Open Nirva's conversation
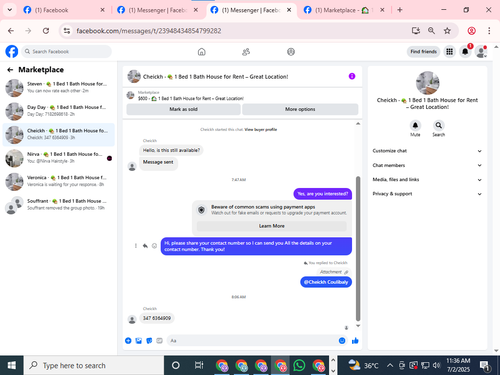Image resolution: width=500 pixels, height=375 pixels. pyautogui.click(x=59, y=158)
